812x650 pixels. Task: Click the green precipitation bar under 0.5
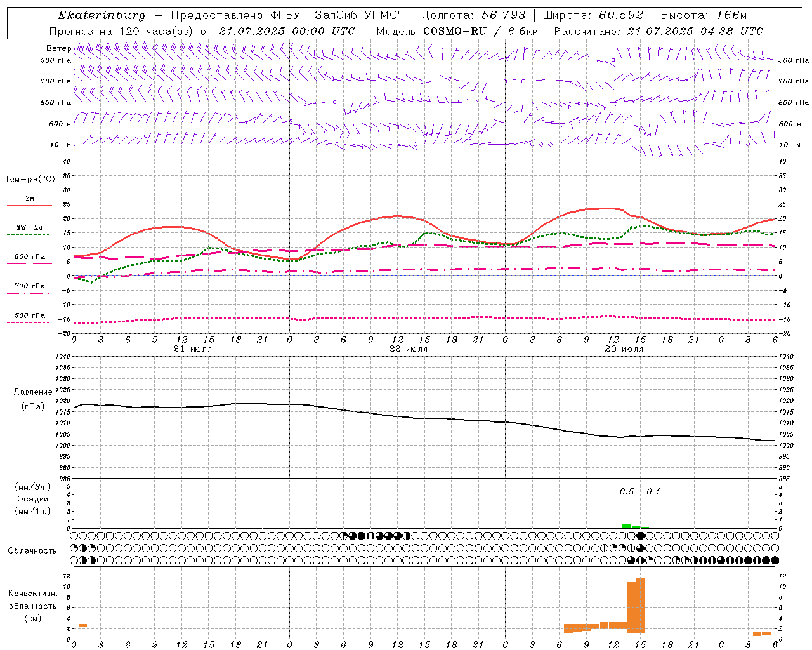[x=627, y=526]
